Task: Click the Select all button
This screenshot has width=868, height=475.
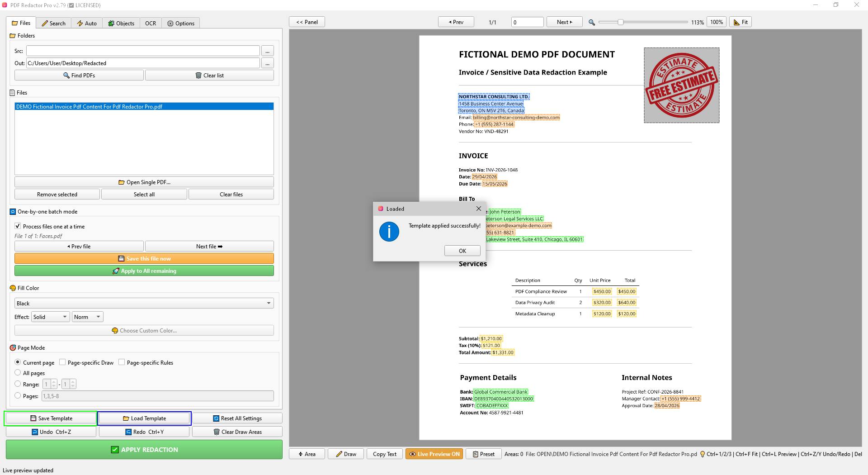Action: 144,195
